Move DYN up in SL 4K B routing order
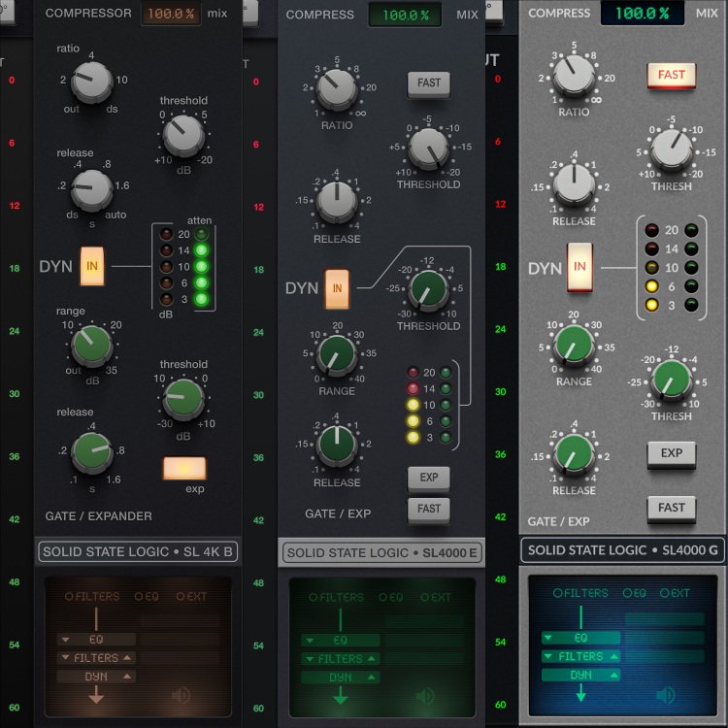728x728 pixels. 128,677
